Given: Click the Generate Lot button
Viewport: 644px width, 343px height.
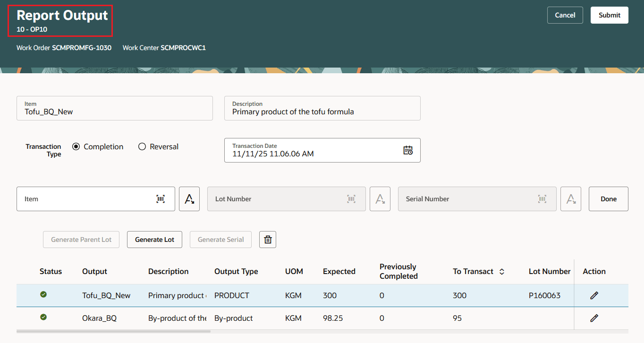Looking at the screenshot, I should (154, 240).
